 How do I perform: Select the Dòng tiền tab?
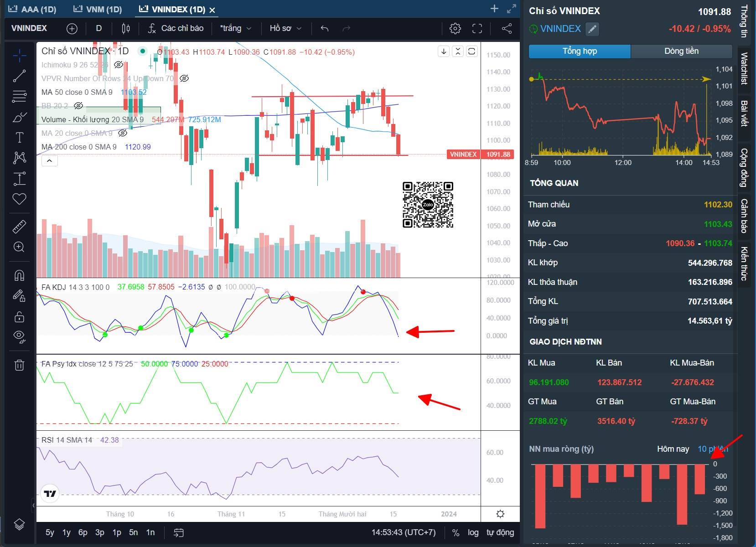pos(681,51)
